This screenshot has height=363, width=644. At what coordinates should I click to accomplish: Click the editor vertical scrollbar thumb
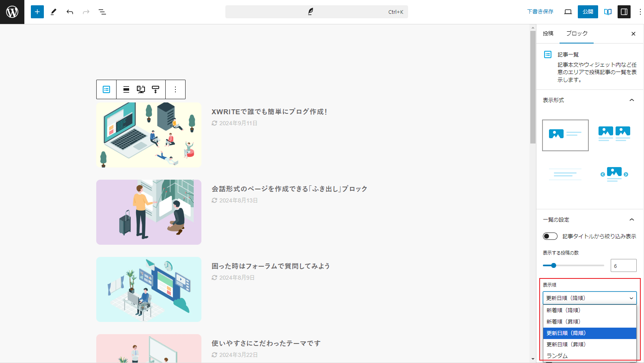533,87
